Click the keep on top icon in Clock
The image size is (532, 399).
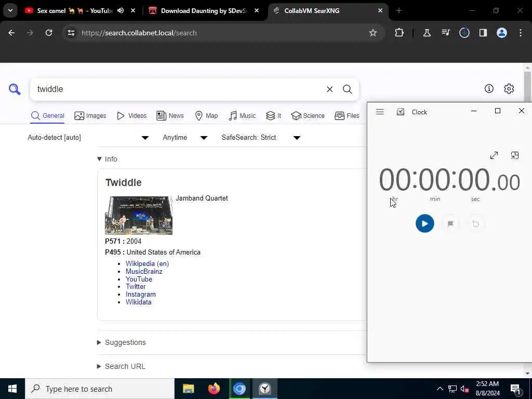pos(515,155)
